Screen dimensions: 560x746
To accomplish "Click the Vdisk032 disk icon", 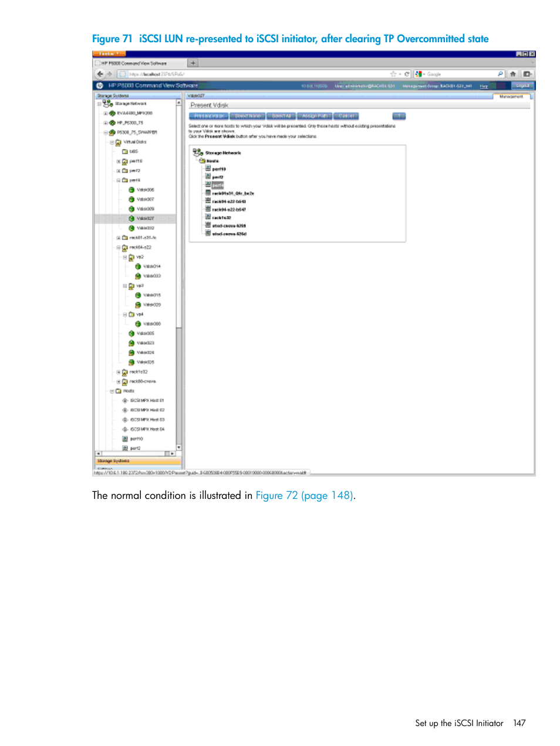I will point(131,228).
